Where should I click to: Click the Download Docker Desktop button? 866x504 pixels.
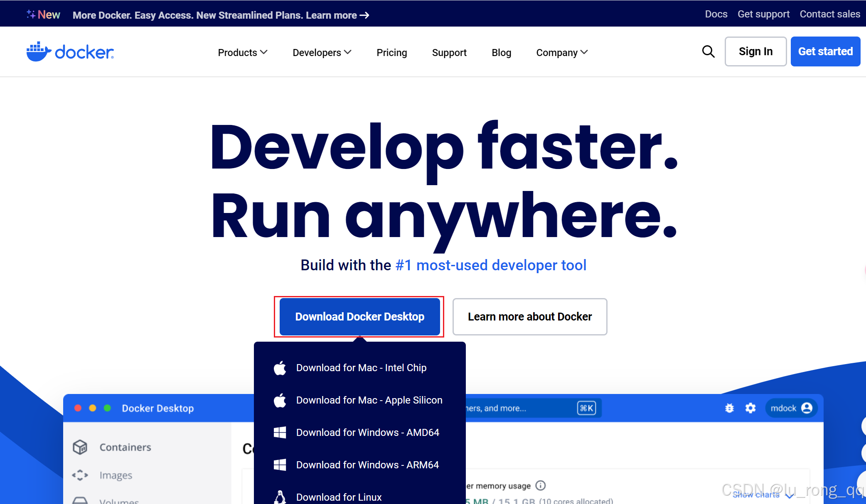pos(360,316)
